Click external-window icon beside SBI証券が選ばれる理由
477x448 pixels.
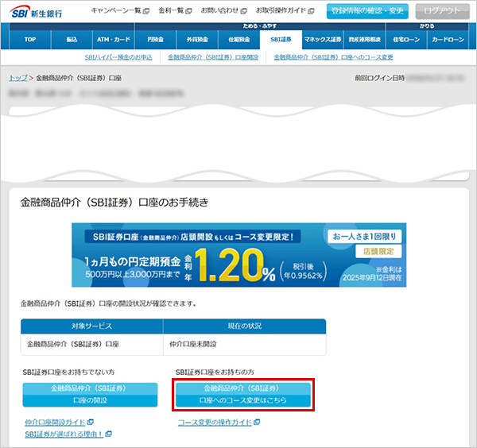pos(109,434)
